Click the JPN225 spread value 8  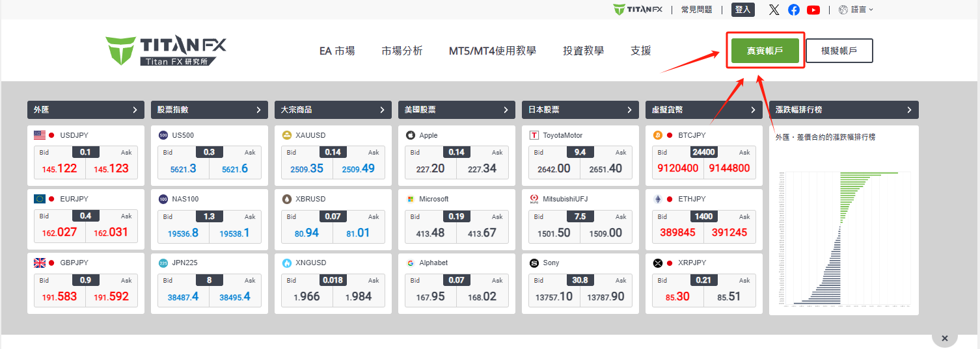(x=210, y=280)
